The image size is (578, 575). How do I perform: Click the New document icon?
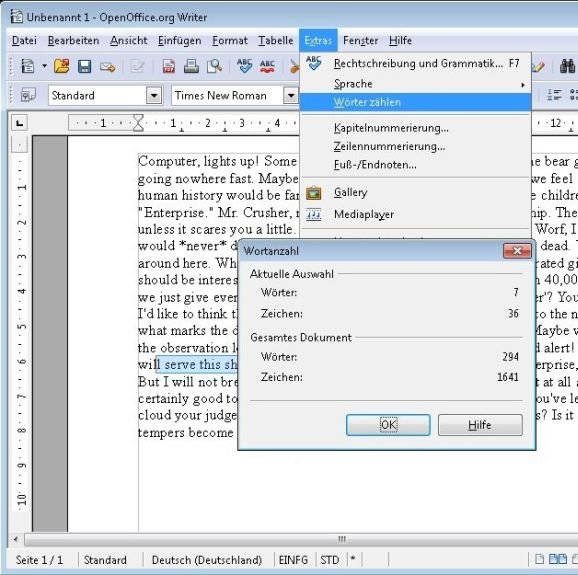click(x=28, y=66)
